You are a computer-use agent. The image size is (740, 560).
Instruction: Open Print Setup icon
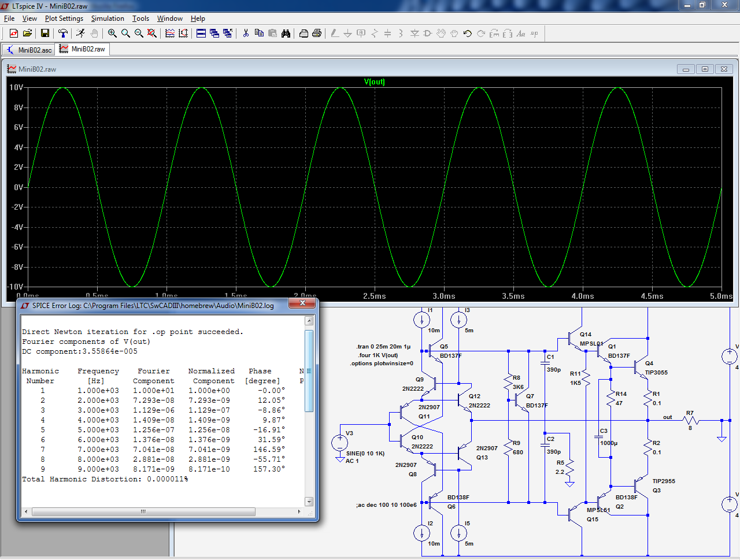pos(304,34)
